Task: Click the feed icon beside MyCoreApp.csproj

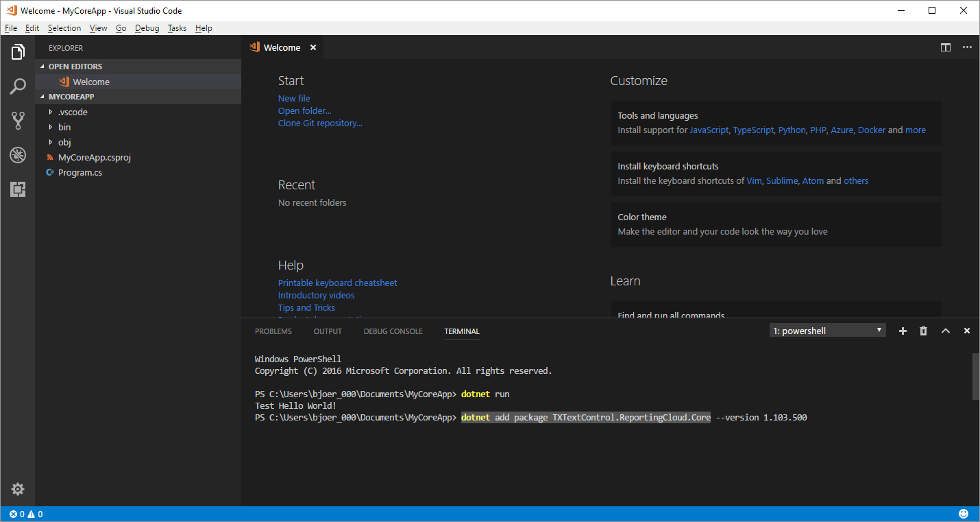Action: (50, 157)
